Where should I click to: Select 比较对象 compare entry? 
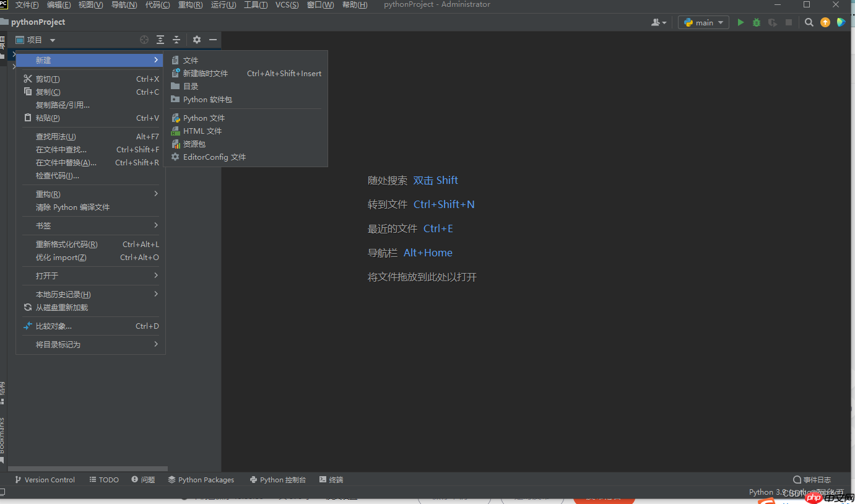pyautogui.click(x=90, y=326)
